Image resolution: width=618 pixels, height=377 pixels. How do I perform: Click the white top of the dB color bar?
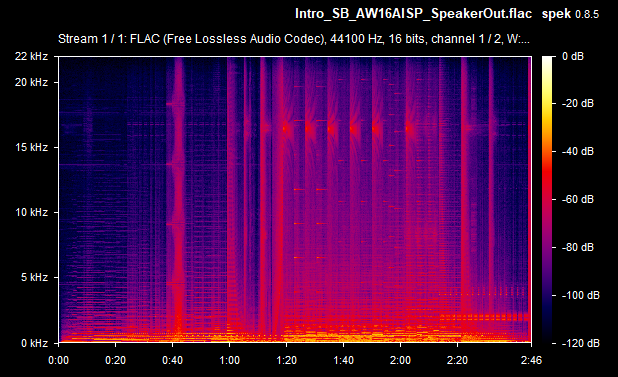click(547, 62)
